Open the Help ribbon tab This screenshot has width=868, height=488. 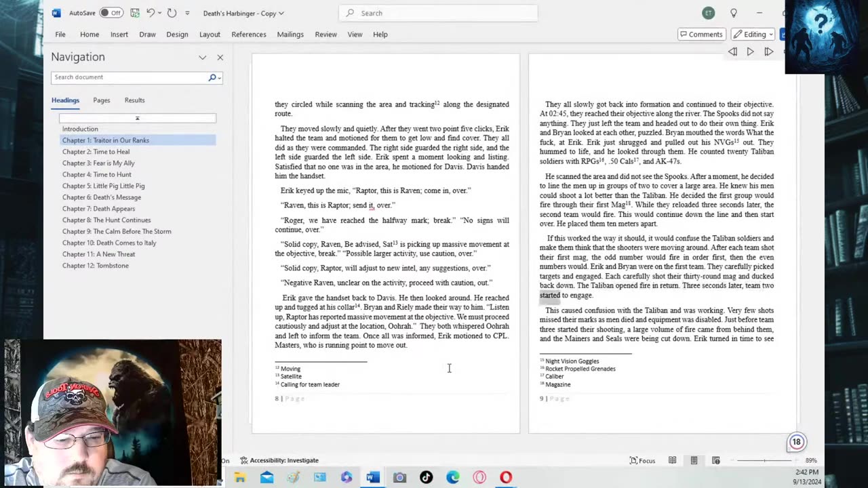(x=380, y=34)
